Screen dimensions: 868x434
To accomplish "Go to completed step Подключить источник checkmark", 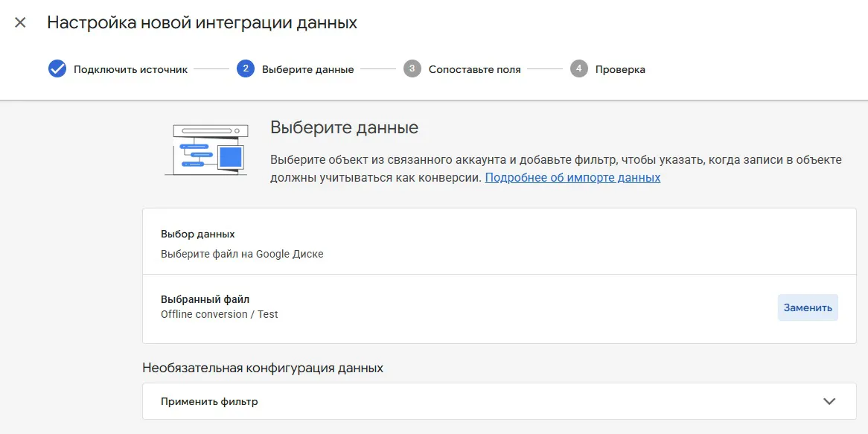I will 57,69.
